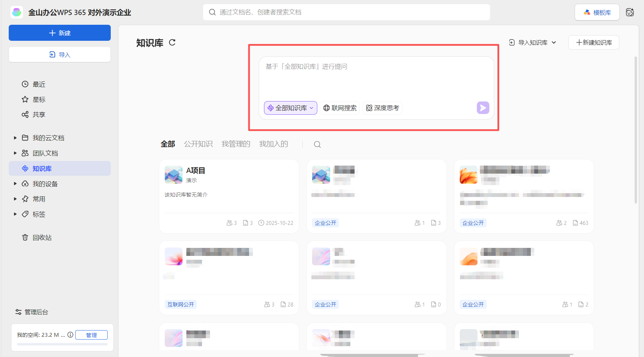The image size is (644, 357).
Task: Open the 导入知识库 dropdown
Action: (533, 43)
